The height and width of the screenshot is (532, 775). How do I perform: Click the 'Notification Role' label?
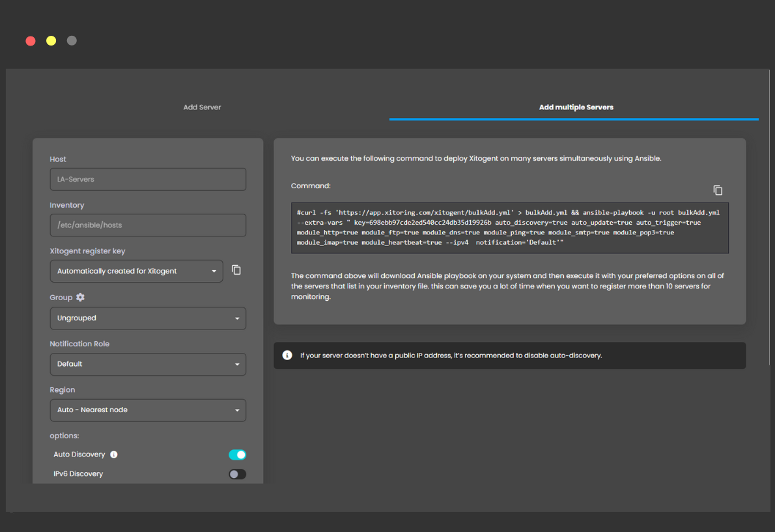79,344
